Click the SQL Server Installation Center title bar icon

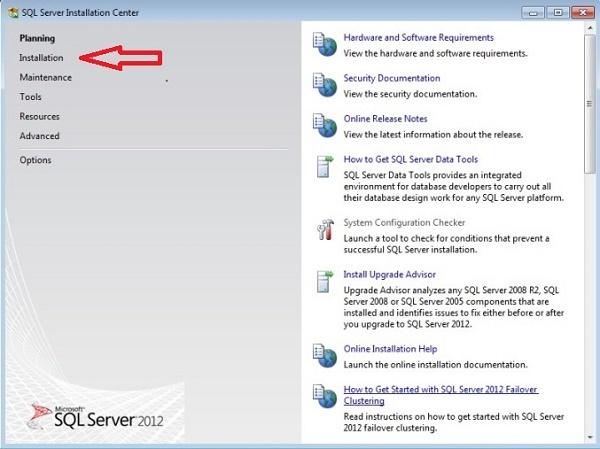[x=12, y=11]
